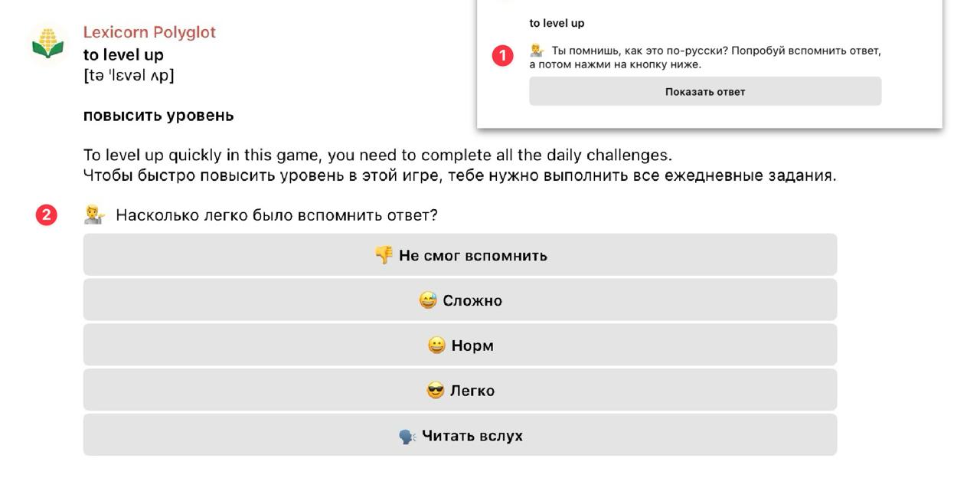Select the Норм difficulty option

460,345
